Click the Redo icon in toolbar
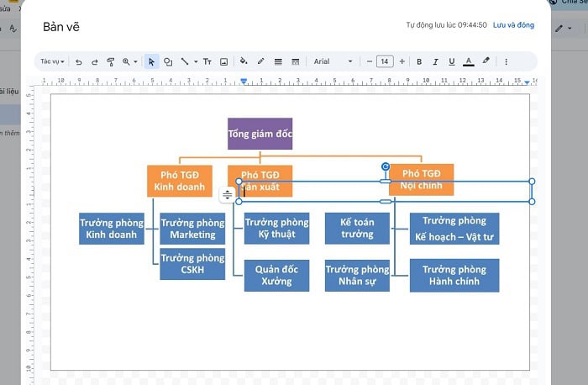This screenshot has width=588, height=385. point(94,61)
